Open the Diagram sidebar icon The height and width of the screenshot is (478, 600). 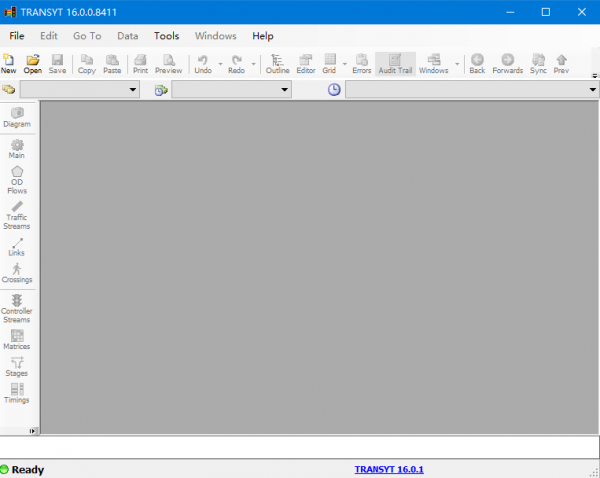[x=17, y=117]
